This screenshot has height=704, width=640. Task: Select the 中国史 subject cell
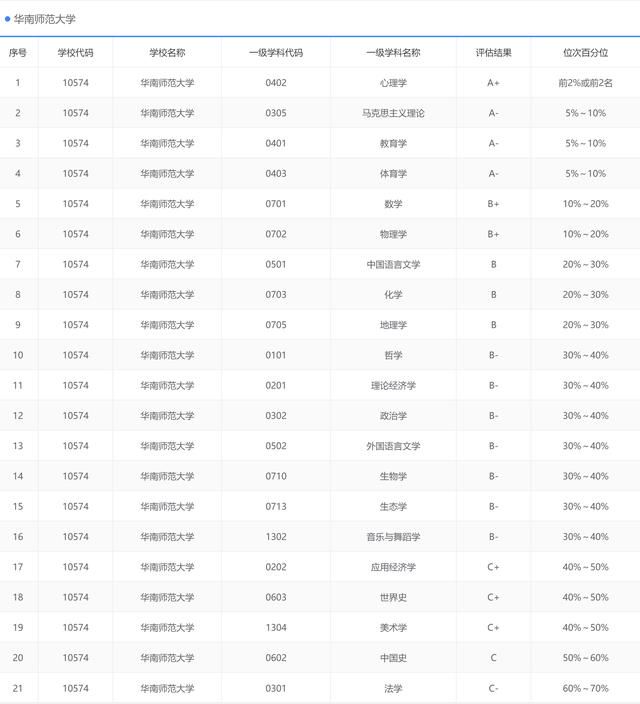(x=393, y=658)
